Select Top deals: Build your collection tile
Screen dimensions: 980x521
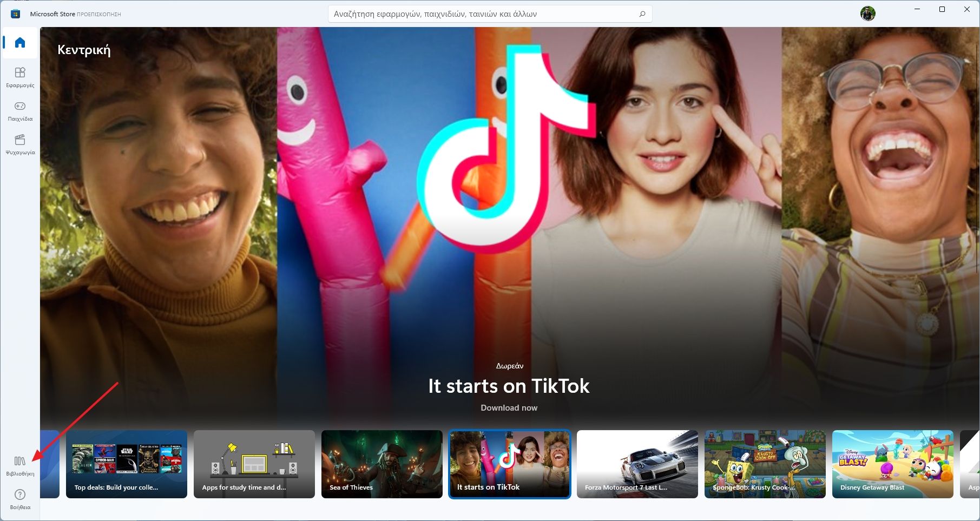click(x=127, y=464)
